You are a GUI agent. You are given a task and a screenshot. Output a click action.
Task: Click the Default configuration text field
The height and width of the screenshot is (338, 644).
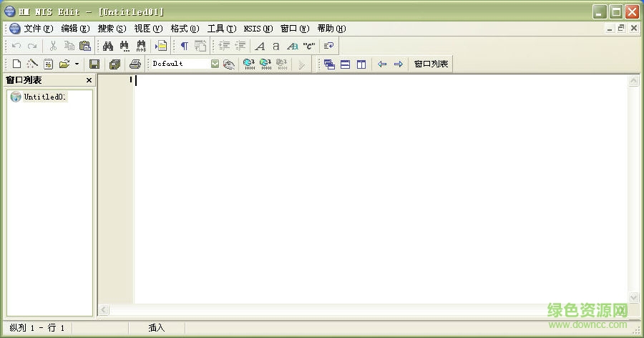(x=180, y=64)
